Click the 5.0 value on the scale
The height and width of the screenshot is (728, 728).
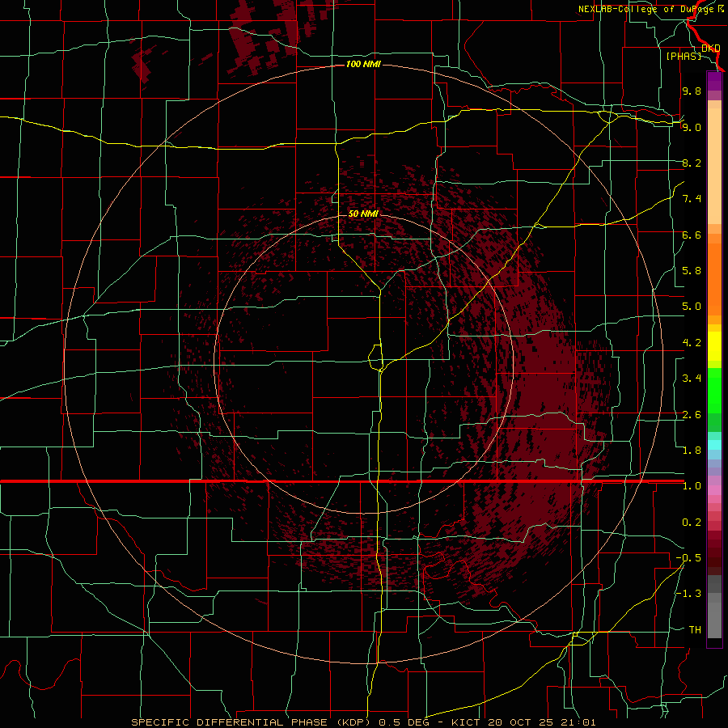pyautogui.click(x=692, y=307)
